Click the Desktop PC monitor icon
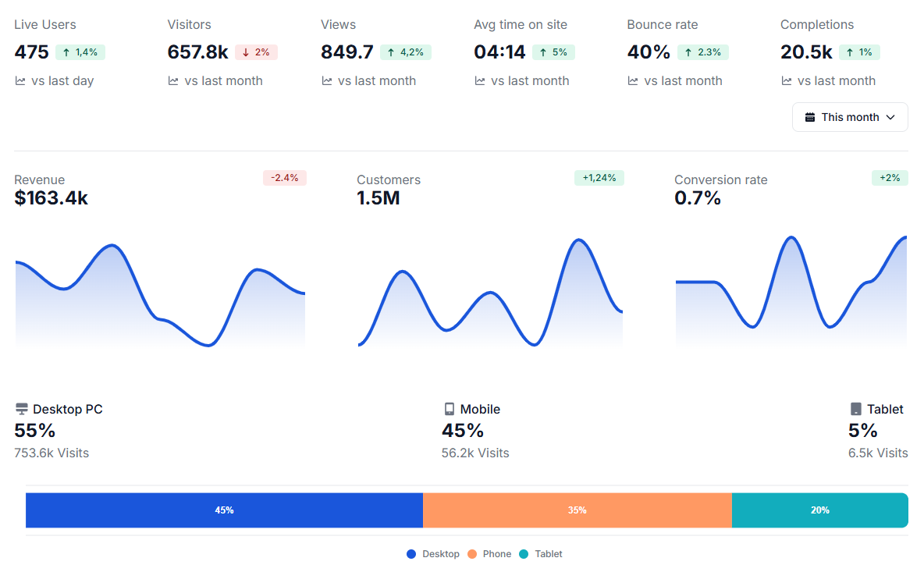Image resolution: width=924 pixels, height=572 pixels. click(x=21, y=408)
